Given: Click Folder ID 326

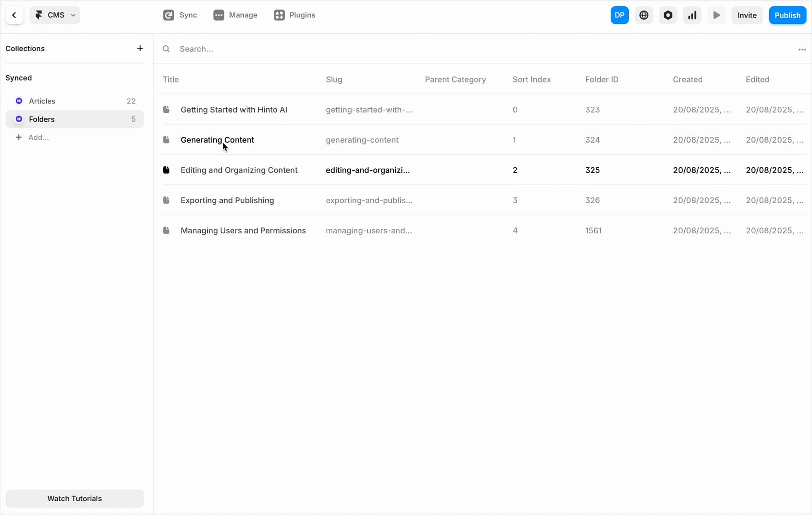Looking at the screenshot, I should click(593, 200).
